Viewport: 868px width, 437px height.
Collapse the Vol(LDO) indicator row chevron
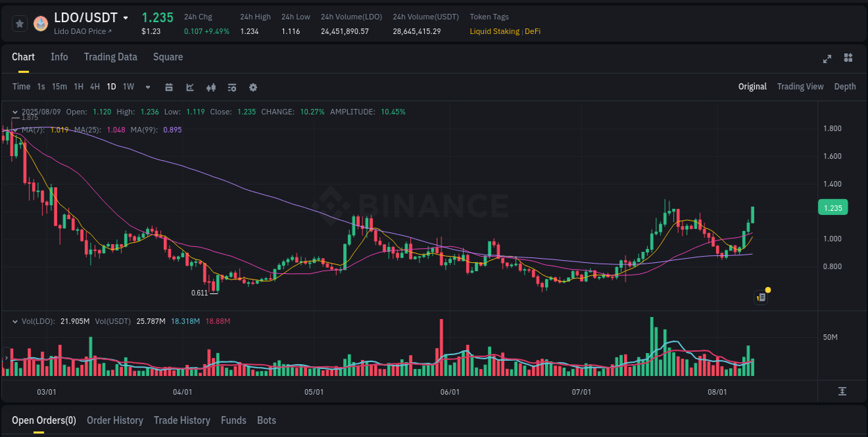coord(15,321)
